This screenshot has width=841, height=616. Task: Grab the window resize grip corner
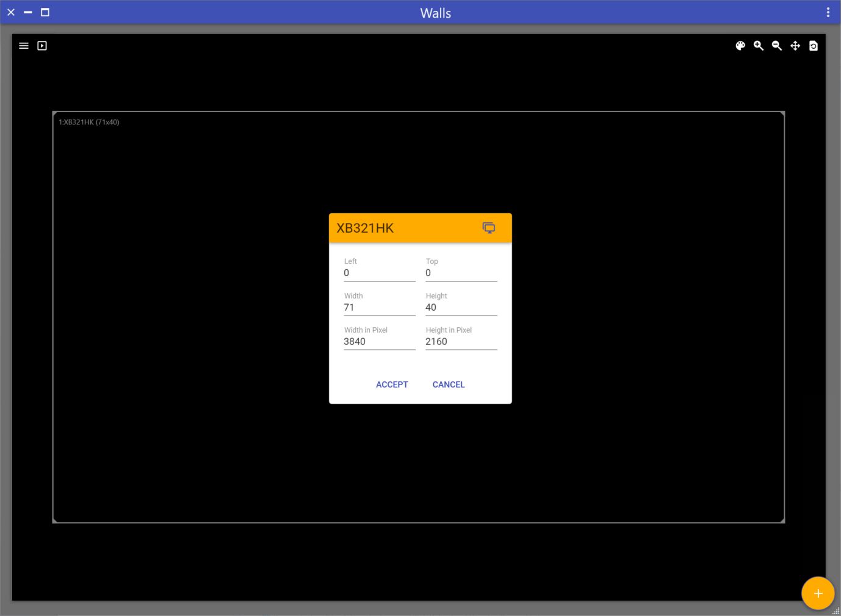click(836, 611)
